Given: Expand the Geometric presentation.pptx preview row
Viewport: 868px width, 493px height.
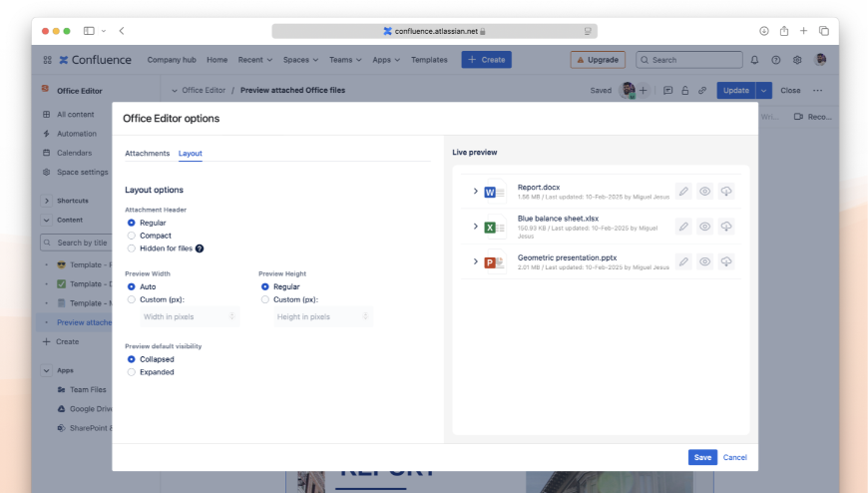Looking at the screenshot, I should coord(475,261).
